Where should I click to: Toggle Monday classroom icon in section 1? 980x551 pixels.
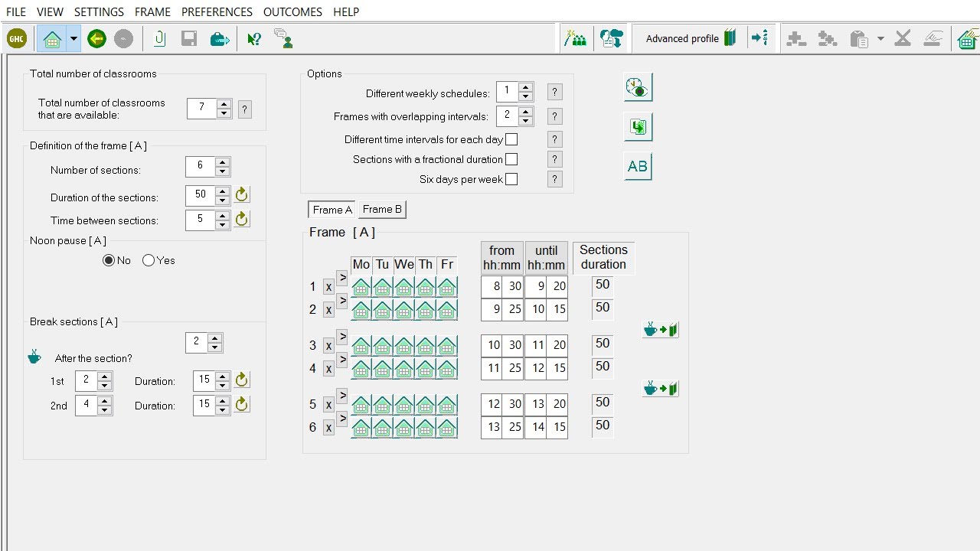click(361, 287)
